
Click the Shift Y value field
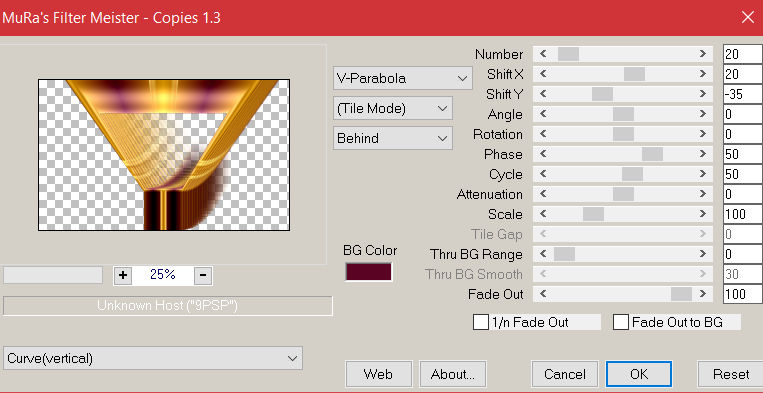[743, 94]
